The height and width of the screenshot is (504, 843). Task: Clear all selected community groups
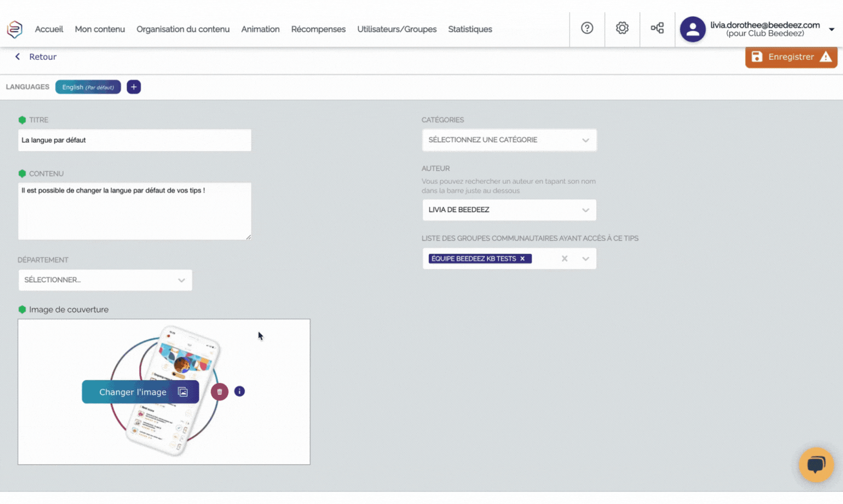564,259
